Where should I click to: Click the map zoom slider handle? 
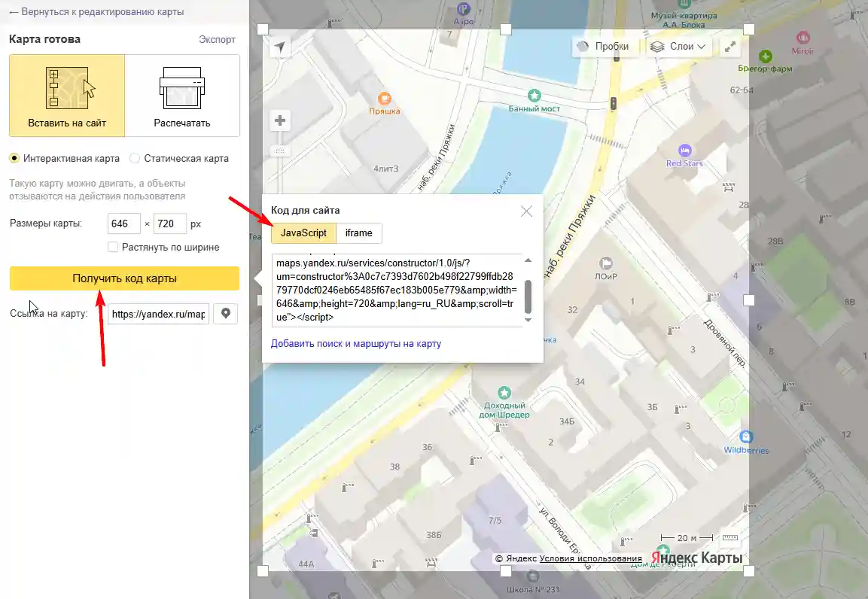pyautogui.click(x=280, y=151)
